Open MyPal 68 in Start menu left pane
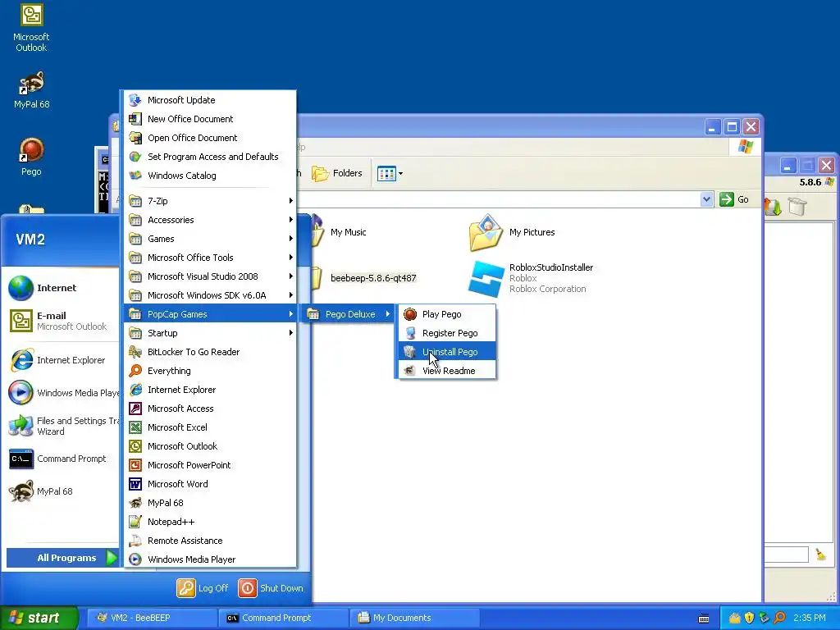Viewport: 840px width, 630px height. (x=62, y=491)
